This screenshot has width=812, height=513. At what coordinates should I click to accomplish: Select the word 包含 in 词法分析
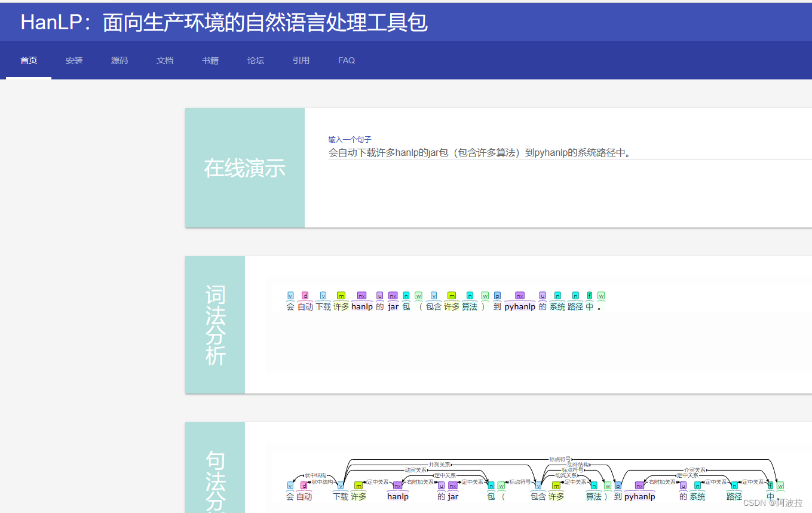(x=434, y=306)
